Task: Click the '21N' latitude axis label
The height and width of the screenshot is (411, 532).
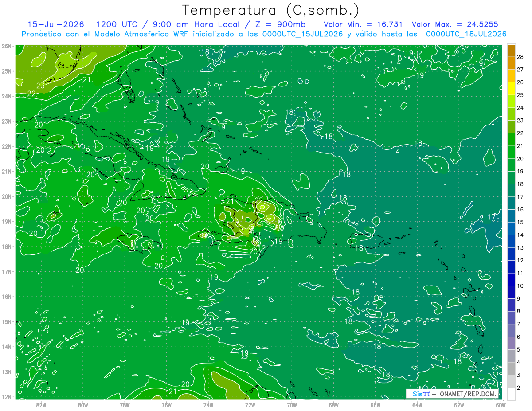Action: pos(6,171)
